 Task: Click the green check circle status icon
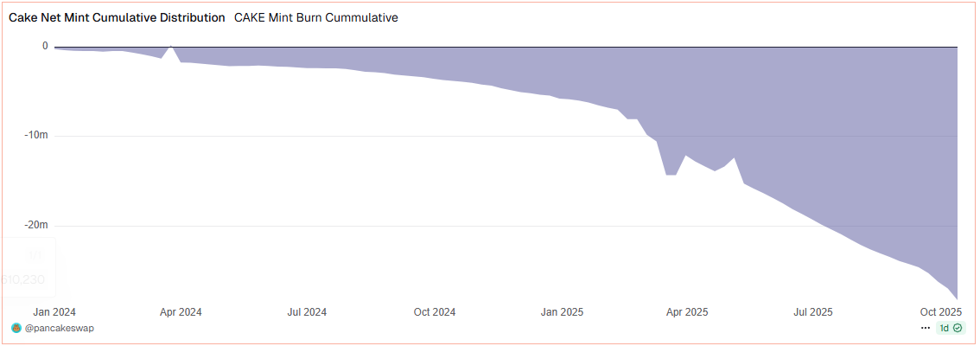tap(958, 329)
